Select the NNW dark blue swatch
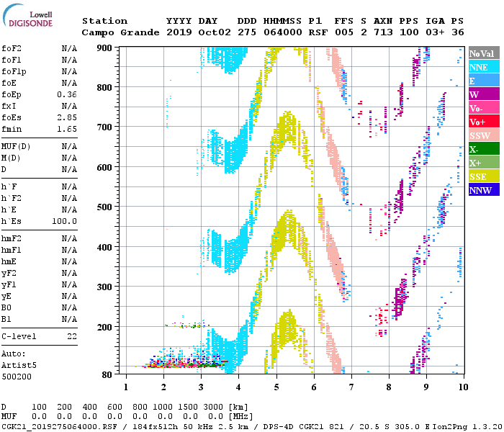Viewport: 504px width, 432px height. (x=484, y=190)
